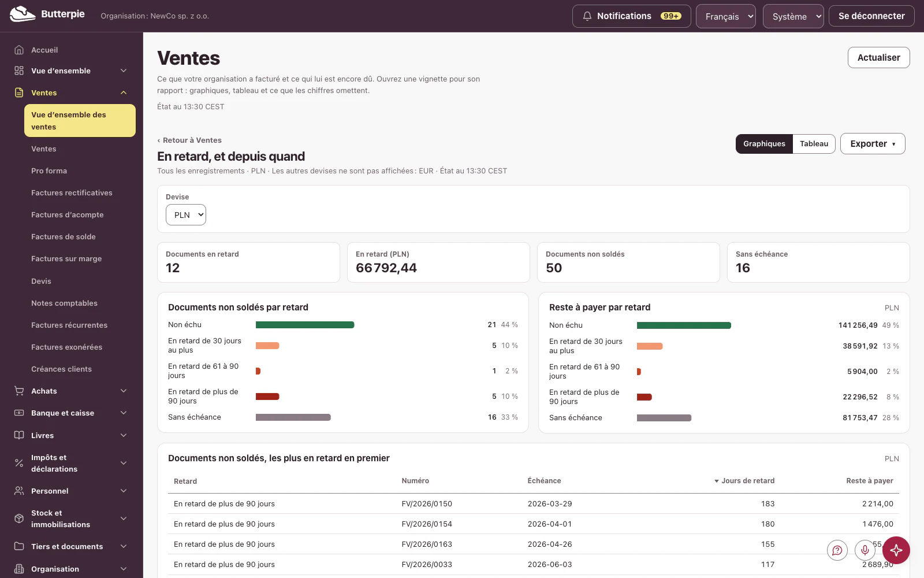Click the Livres book icon

click(19, 435)
